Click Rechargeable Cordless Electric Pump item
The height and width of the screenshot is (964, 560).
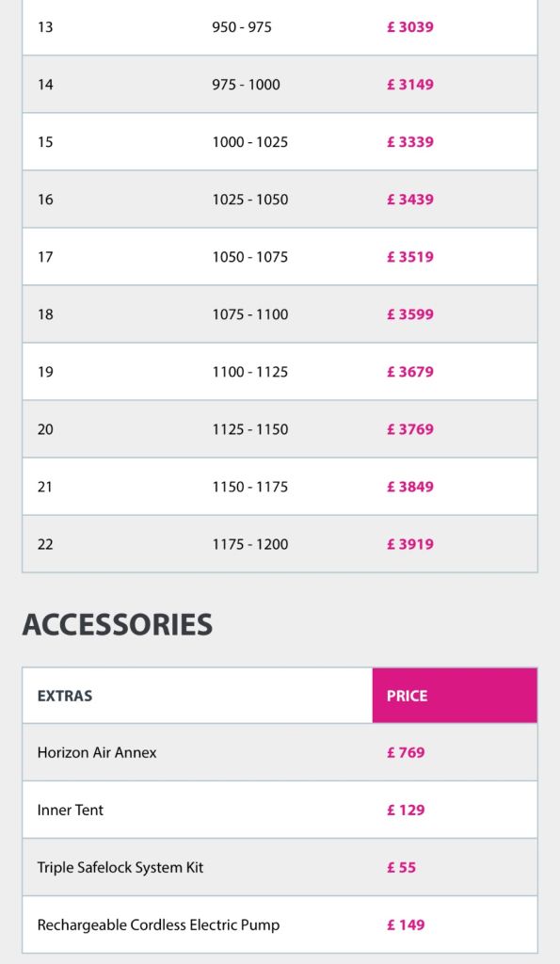point(159,925)
